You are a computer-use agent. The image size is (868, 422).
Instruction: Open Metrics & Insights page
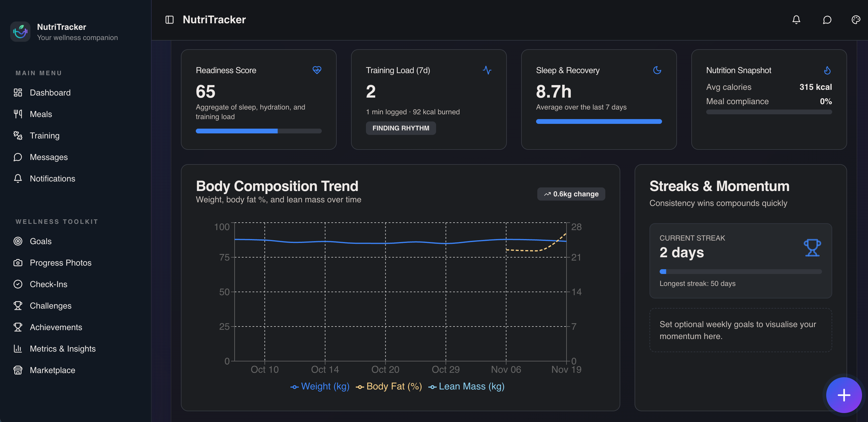pos(63,349)
